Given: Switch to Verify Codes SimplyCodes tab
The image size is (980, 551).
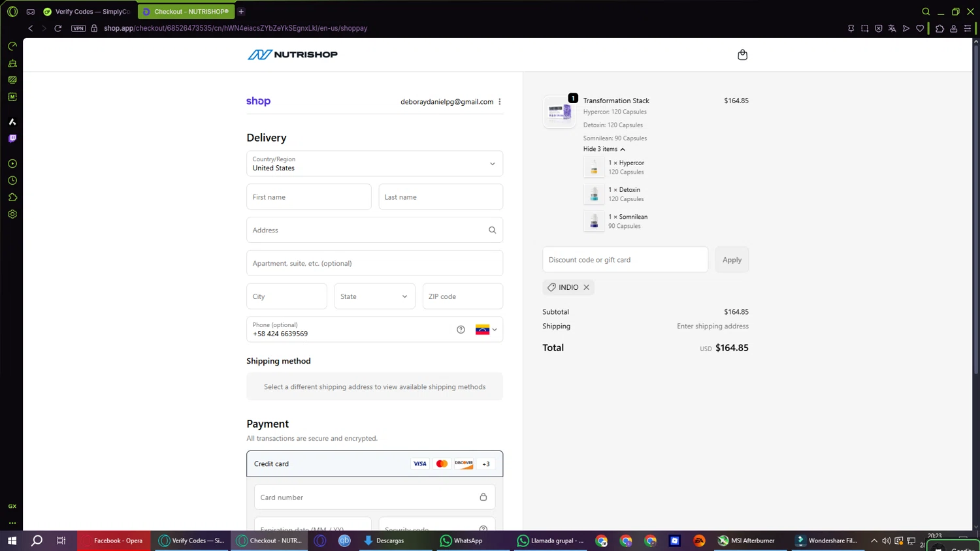Looking at the screenshot, I should pos(87,11).
